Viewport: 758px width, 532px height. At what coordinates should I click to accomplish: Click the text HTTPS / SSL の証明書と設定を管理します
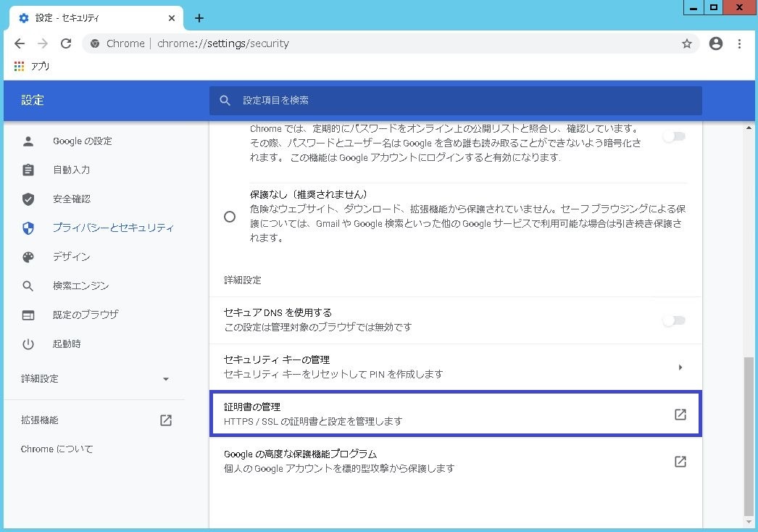pyautogui.click(x=313, y=421)
